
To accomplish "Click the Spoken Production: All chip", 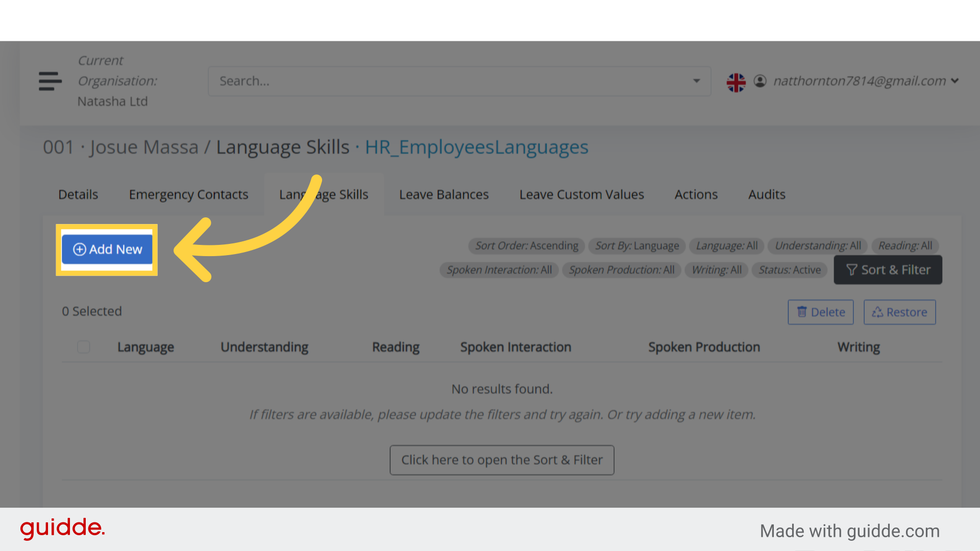I will (622, 270).
